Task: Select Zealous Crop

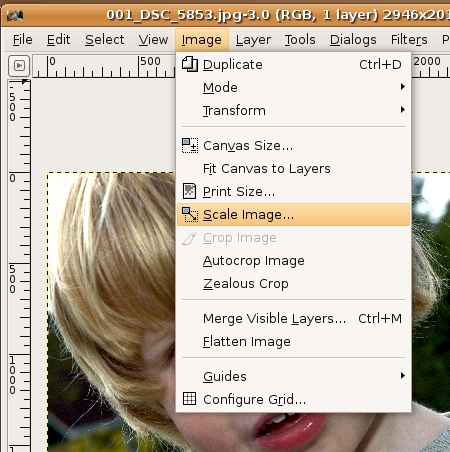Action: tap(294, 283)
